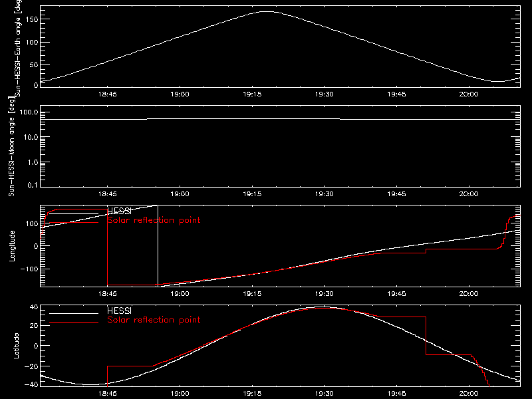Select 19:30 time label under Earth angle plot
Screen dimensions: 532x399
coord(325,94)
